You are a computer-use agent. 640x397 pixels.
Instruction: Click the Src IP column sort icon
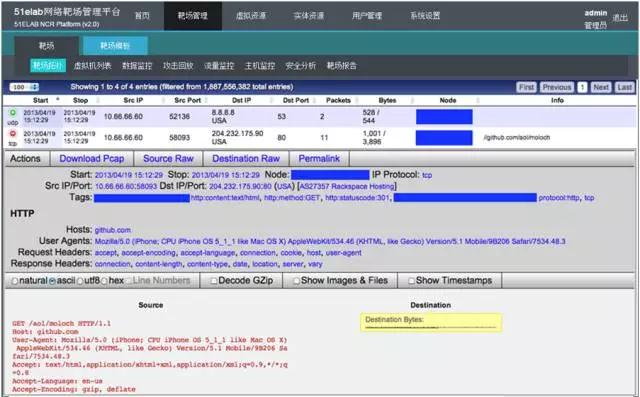[163, 100]
